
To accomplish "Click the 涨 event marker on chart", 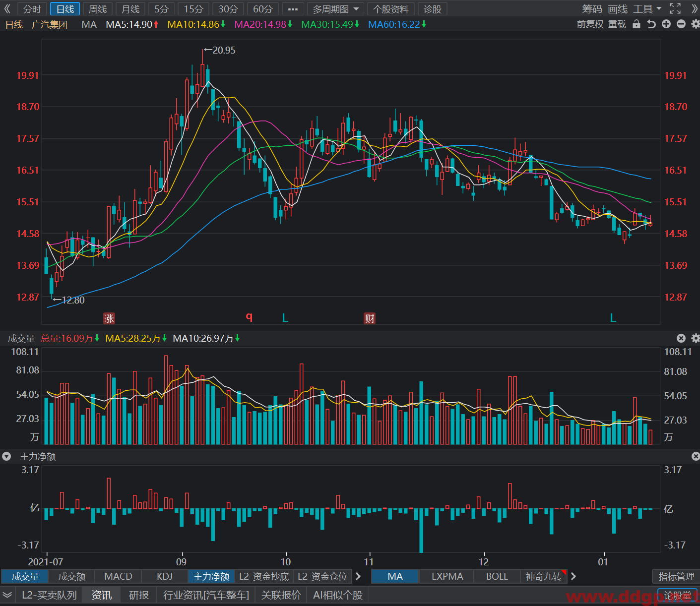I will click(x=109, y=318).
